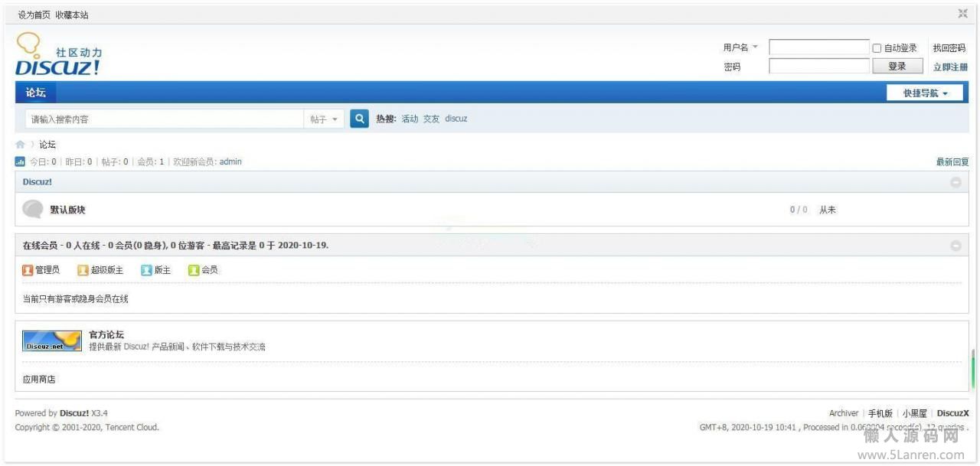Click the forum statistics chart icon

click(20, 161)
